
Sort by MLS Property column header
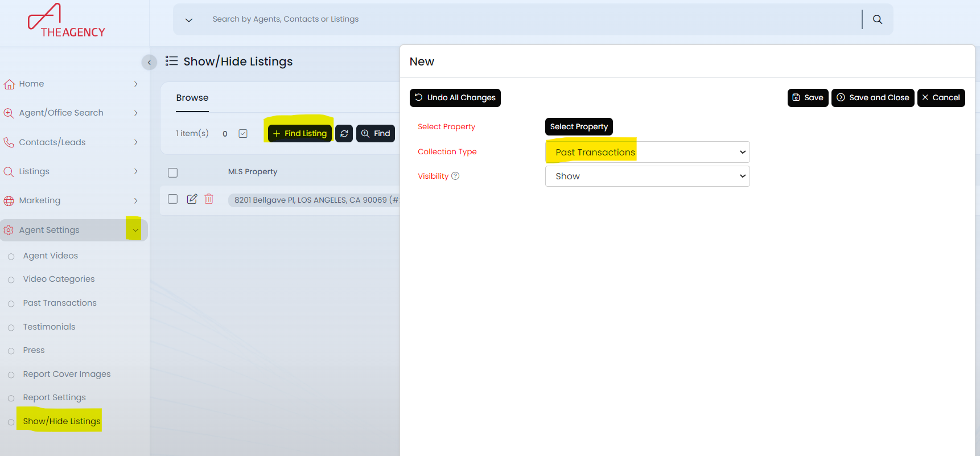point(253,171)
